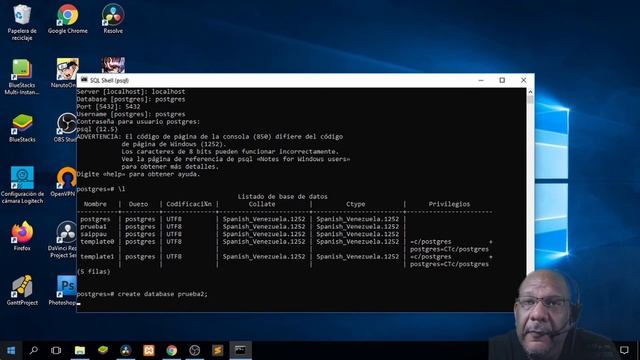Image resolution: width=640 pixels, height=360 pixels.
Task: Open DaVinci Resolve from the taskbar
Action: tap(126, 350)
